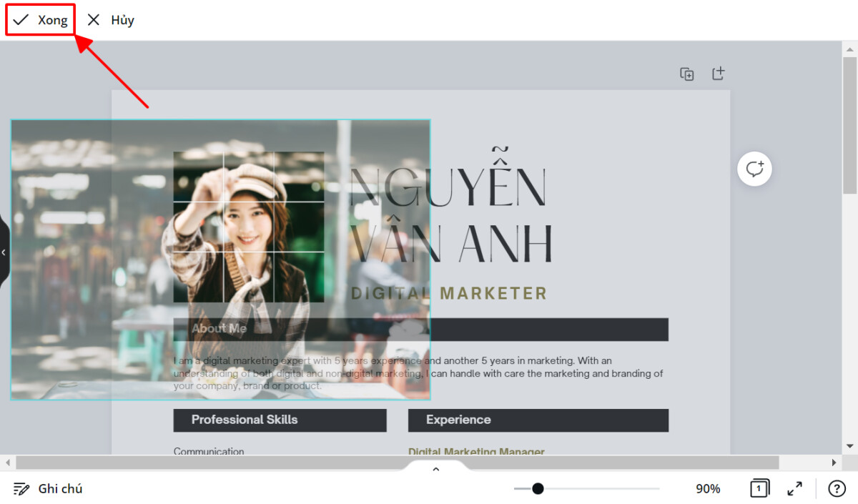This screenshot has height=504, width=858.
Task: Open the help question mark button
Action: 837,489
